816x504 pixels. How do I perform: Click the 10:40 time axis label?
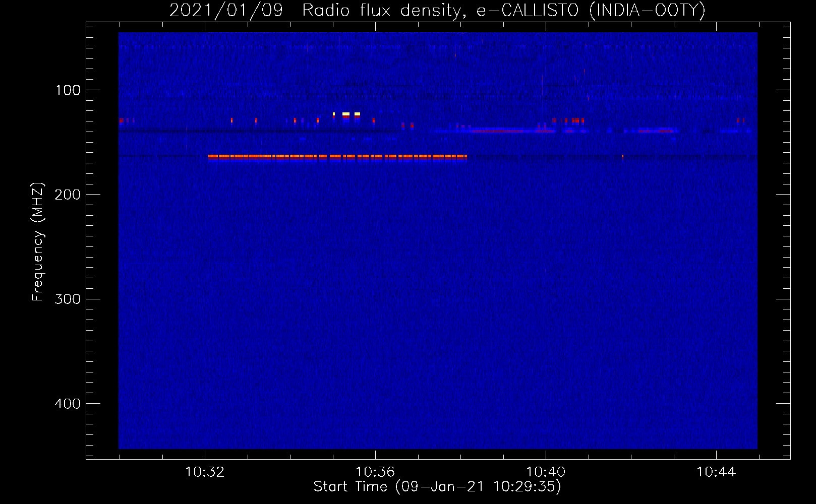(546, 472)
